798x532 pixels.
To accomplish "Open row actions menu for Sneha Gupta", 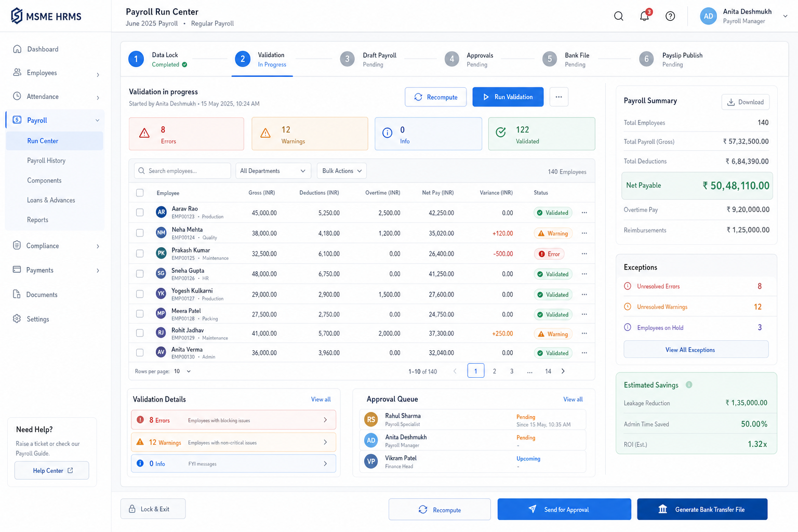I will pyautogui.click(x=584, y=274).
